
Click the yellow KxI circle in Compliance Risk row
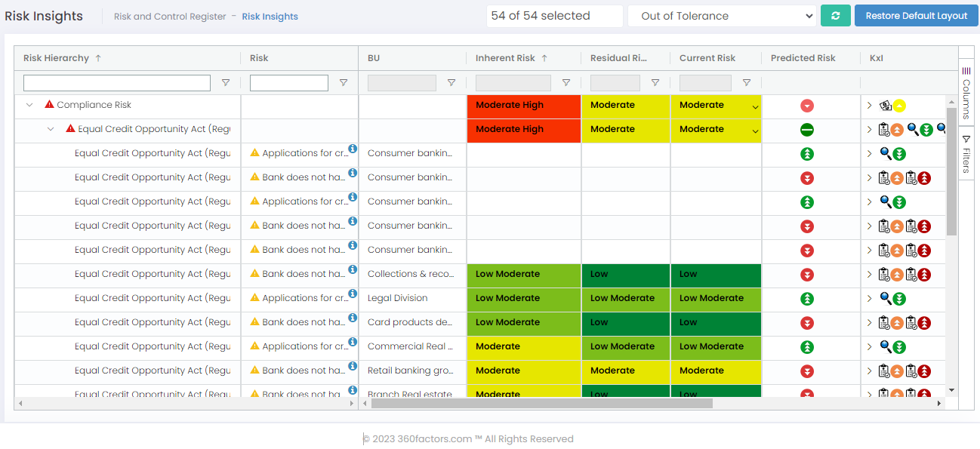point(900,106)
